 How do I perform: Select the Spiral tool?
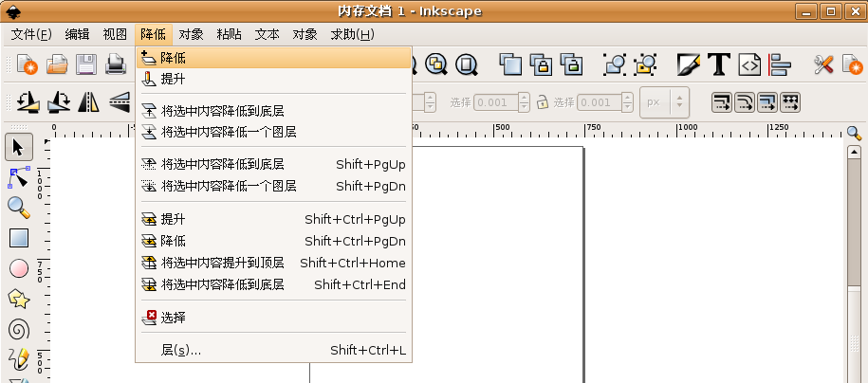18,330
